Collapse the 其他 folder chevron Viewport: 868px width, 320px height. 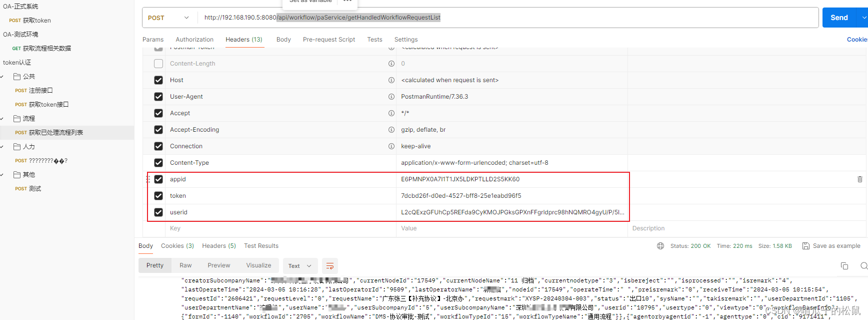click(x=2, y=175)
